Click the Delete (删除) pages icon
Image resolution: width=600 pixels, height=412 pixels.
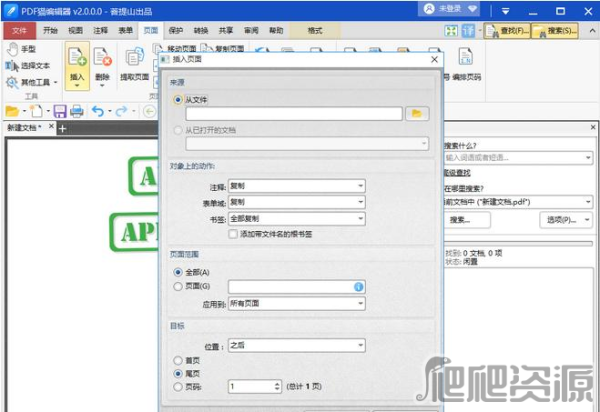click(x=101, y=64)
